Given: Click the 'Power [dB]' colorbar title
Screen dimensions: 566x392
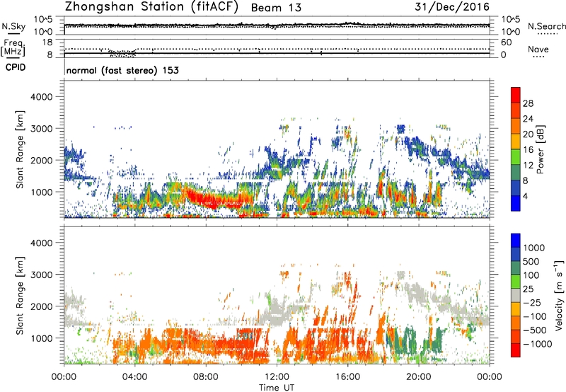Looking at the screenshot, I should pos(540,149).
